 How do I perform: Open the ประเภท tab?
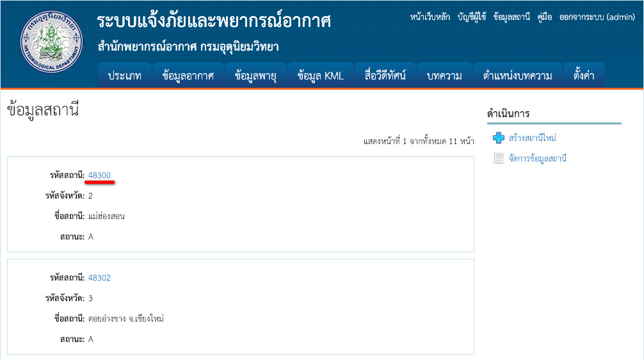(x=125, y=76)
